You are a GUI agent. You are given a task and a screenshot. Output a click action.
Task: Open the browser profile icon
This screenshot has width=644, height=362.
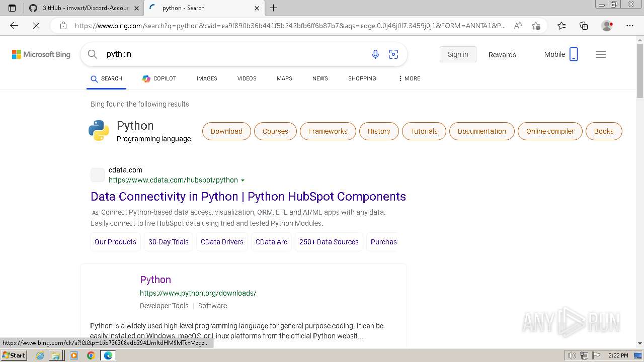point(607,26)
